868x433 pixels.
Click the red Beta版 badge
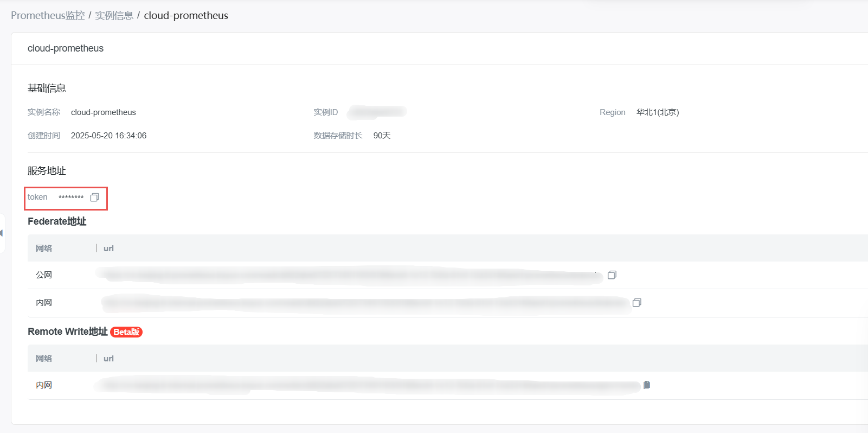126,332
